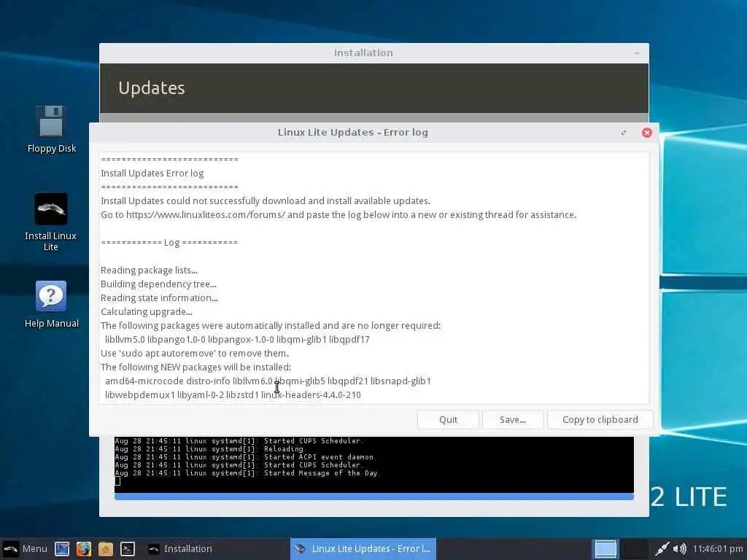Screen dimensions: 747x560
Task: Click the 'Started Message of the Day' terminal line
Action: tap(247, 472)
